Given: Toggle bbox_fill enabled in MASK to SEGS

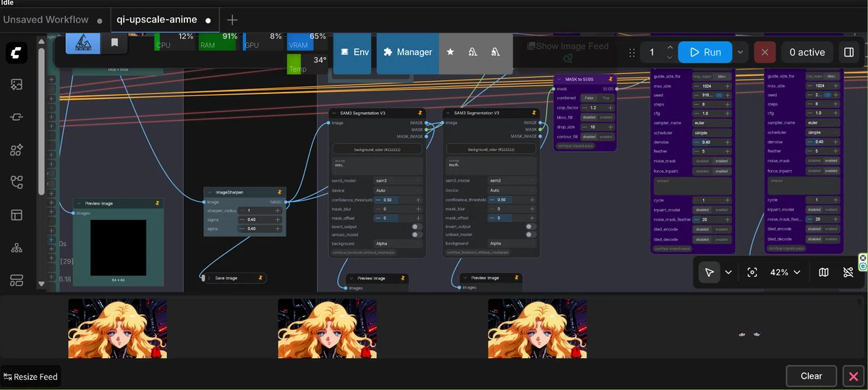Looking at the screenshot, I should coord(606,117).
